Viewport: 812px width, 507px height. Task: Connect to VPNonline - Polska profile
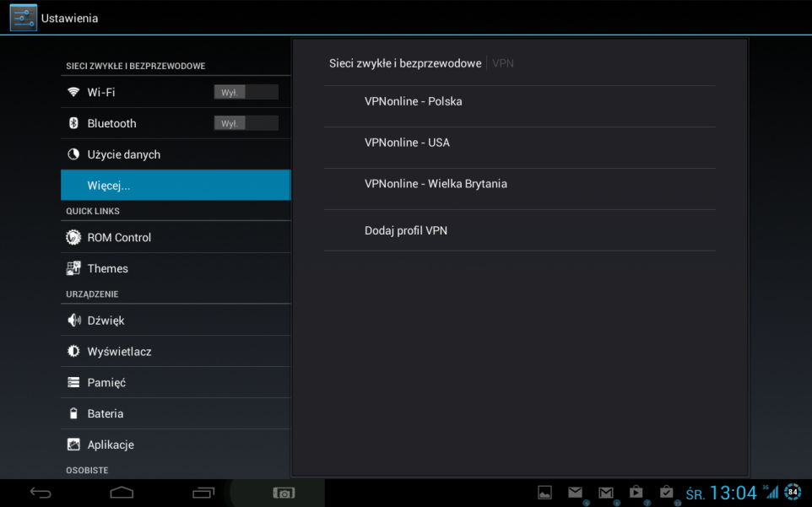[x=519, y=106]
